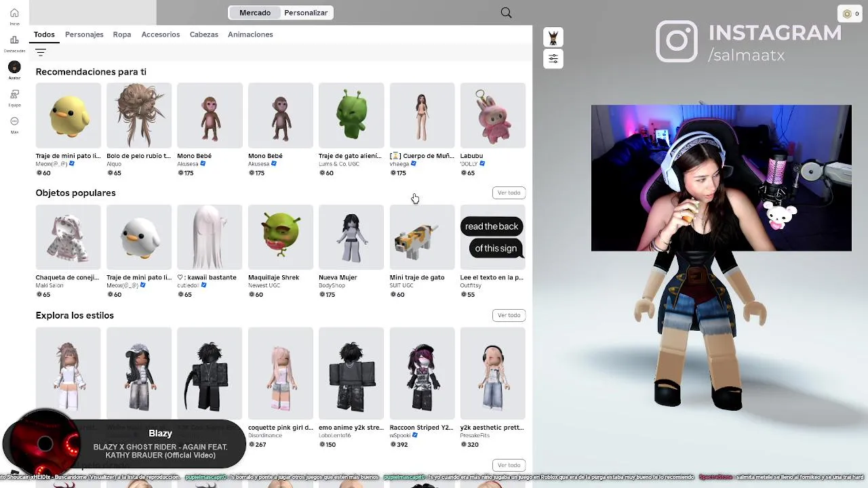The height and width of the screenshot is (488, 868).
Task: Open the Bolo de pelo rubio thumbnail
Action: (139, 115)
